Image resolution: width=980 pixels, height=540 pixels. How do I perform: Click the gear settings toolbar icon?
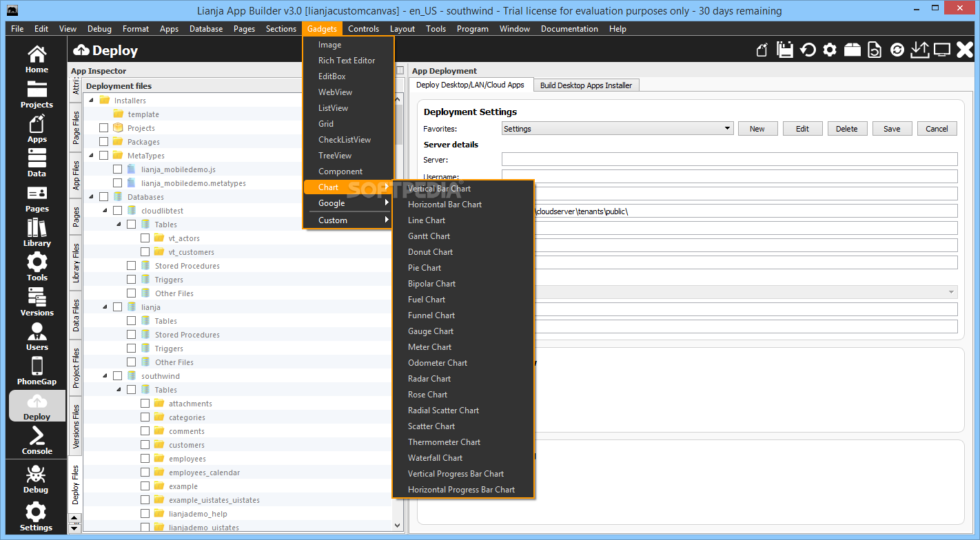pyautogui.click(x=830, y=50)
